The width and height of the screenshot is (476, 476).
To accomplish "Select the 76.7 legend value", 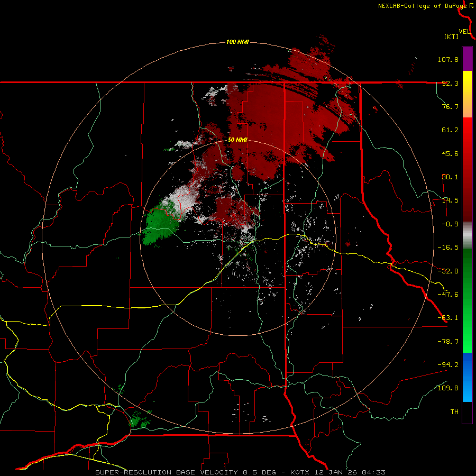I will [x=450, y=106].
